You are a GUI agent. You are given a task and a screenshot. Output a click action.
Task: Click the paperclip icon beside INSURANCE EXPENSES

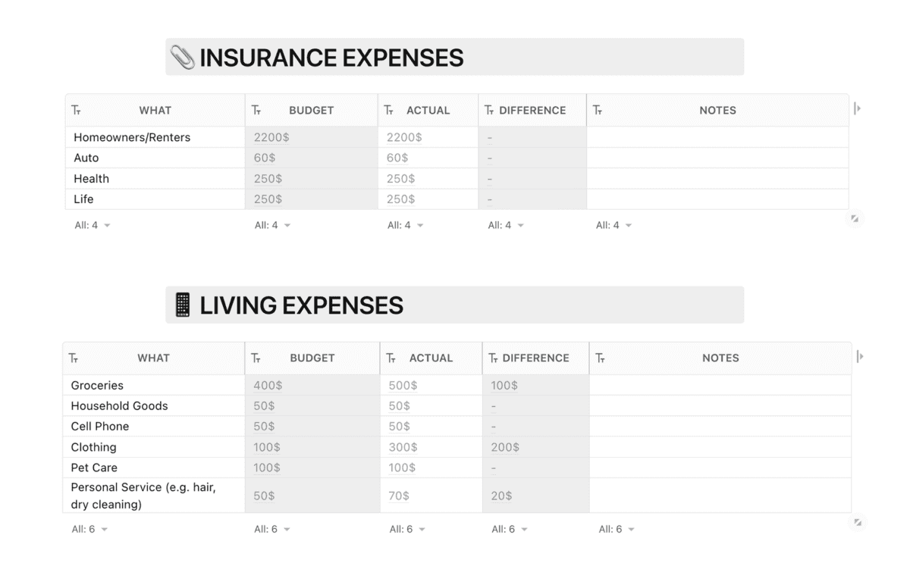pyautogui.click(x=183, y=58)
